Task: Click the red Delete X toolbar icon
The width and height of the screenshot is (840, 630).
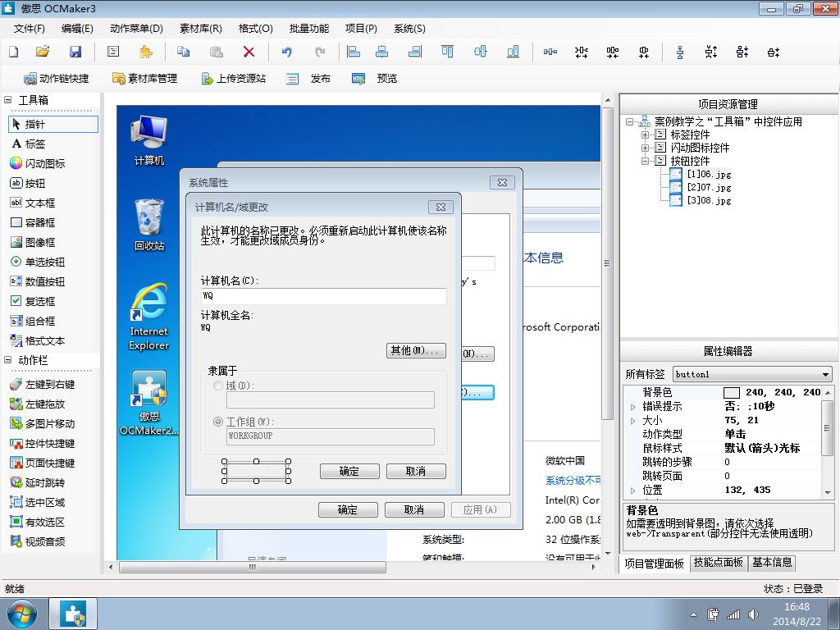Action: 249,52
